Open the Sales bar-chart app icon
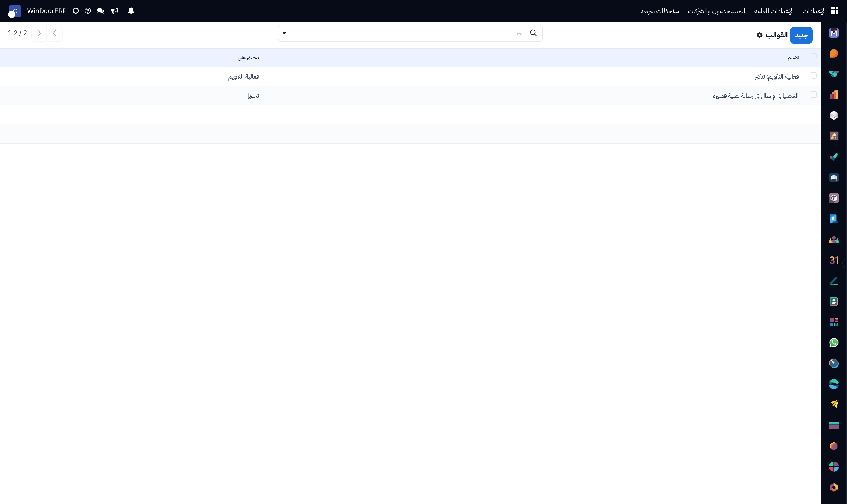 [x=834, y=95]
